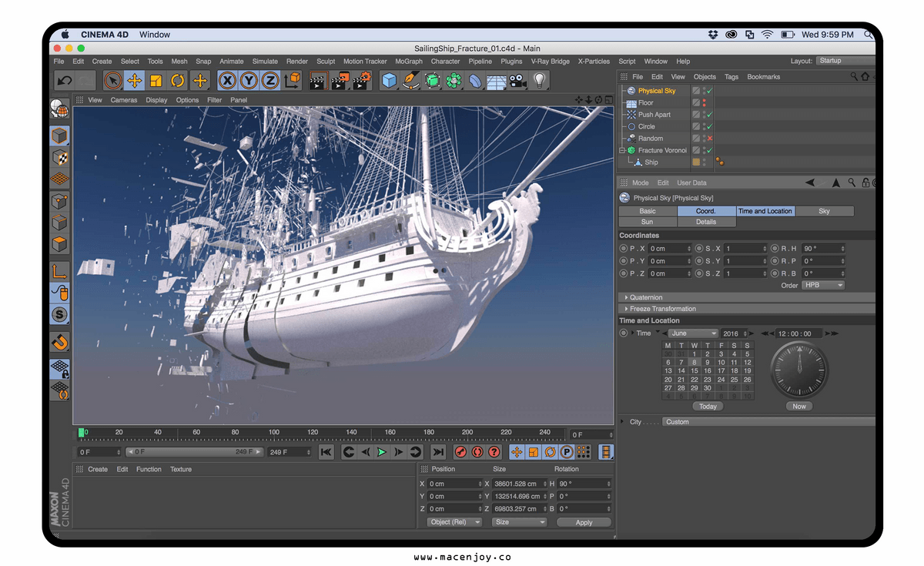The image size is (924, 566).
Task: Go to start of animation
Action: coord(326,452)
